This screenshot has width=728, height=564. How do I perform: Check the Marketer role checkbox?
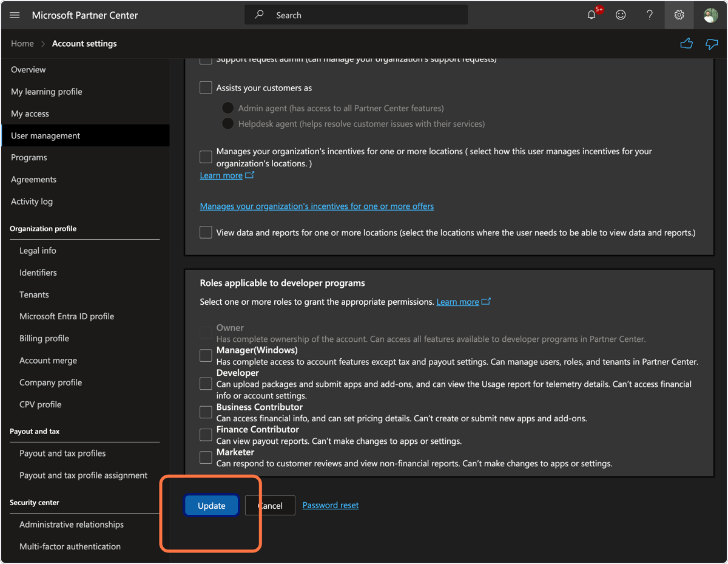point(206,457)
